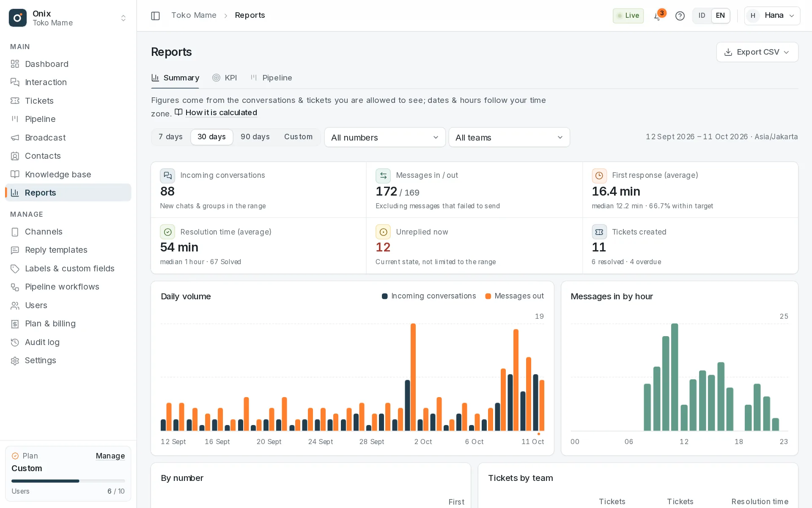Select the Custom date range
The image size is (812, 508).
pos(298,137)
